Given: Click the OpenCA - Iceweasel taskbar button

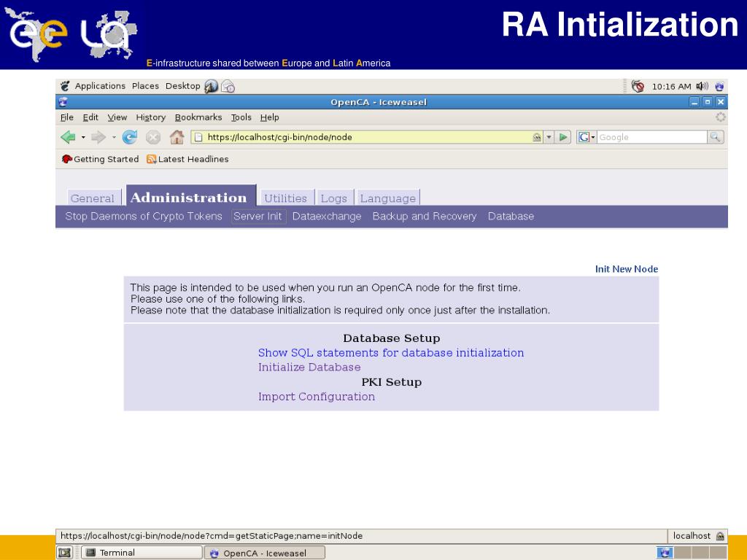Looking at the screenshot, I should tap(265, 553).
